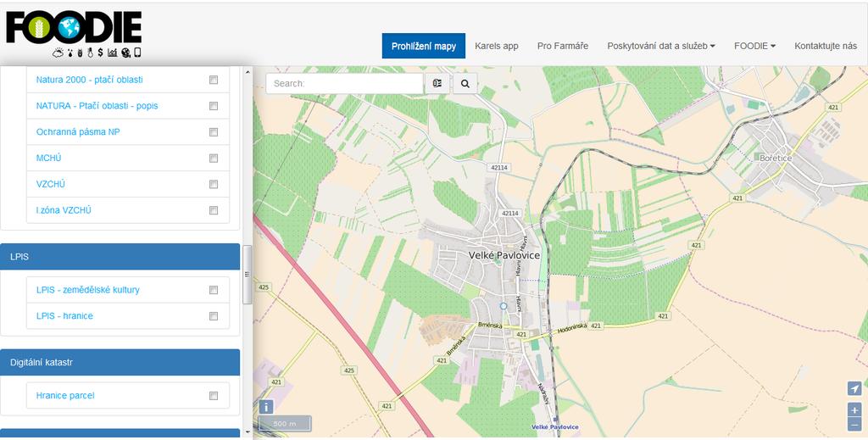
Task: Toggle NATURA - Ptačí oblasti - popis checkbox
Action: pyautogui.click(x=213, y=106)
